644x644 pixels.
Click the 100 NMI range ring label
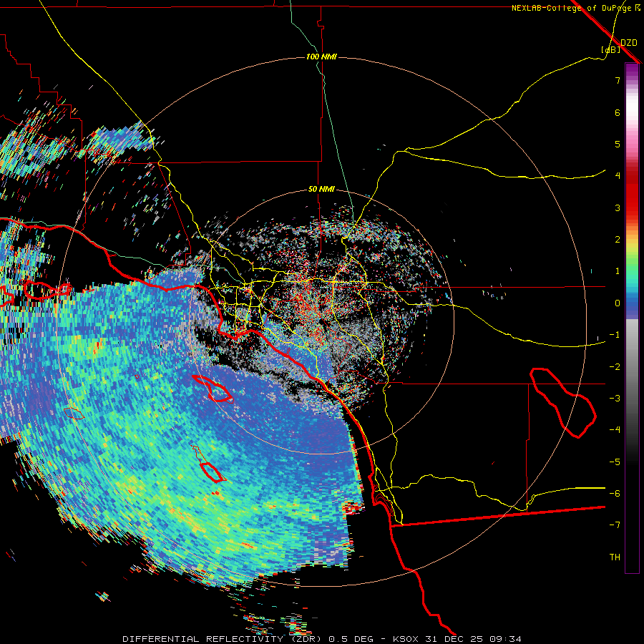click(x=321, y=57)
